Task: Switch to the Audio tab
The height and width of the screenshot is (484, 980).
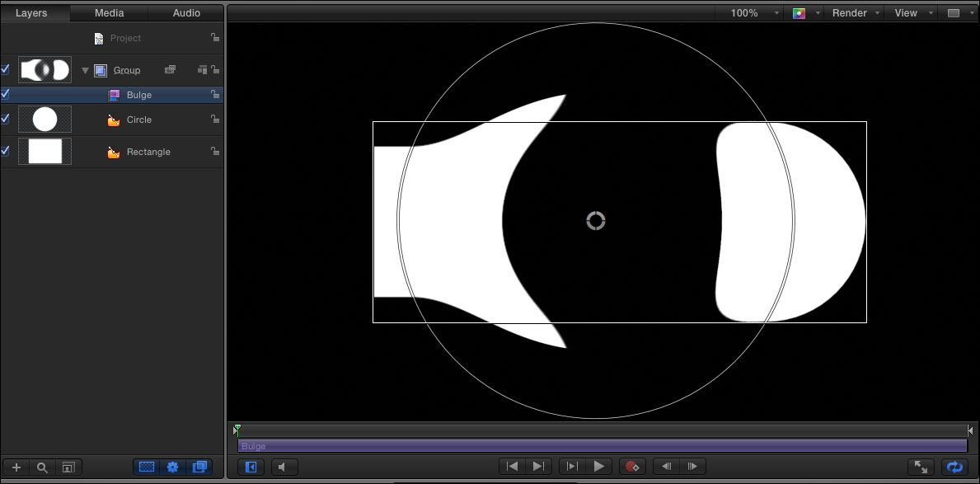Action: (186, 13)
